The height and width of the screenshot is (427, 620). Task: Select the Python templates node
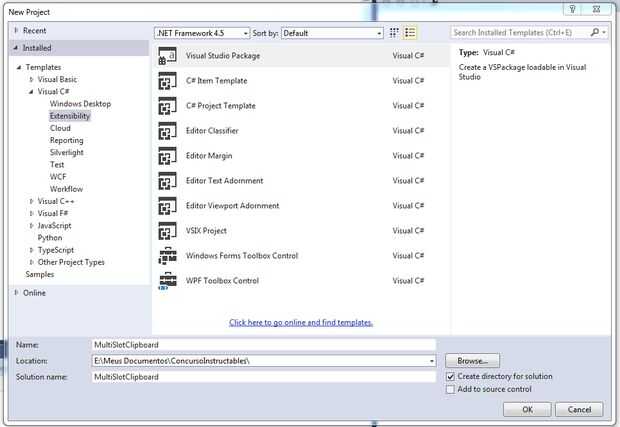tap(50, 238)
